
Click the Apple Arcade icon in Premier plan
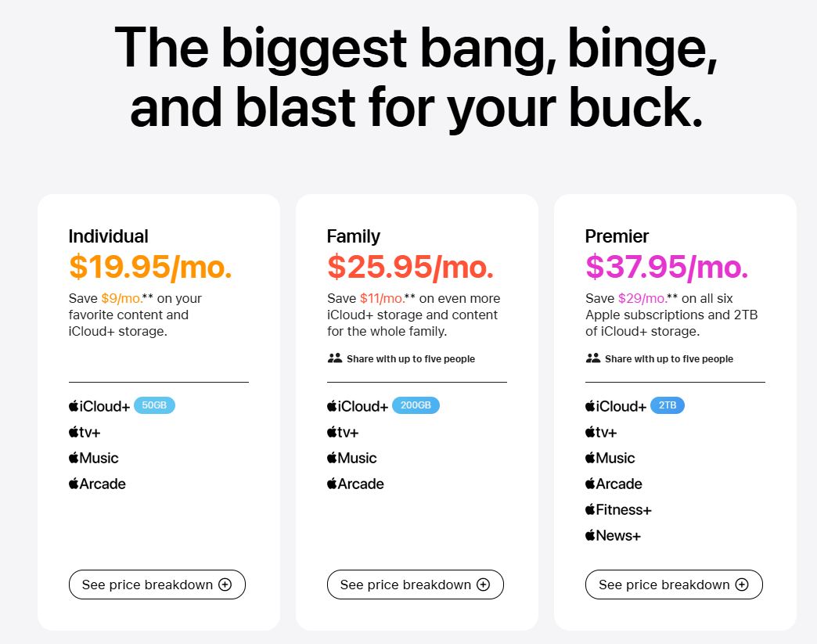[589, 484]
